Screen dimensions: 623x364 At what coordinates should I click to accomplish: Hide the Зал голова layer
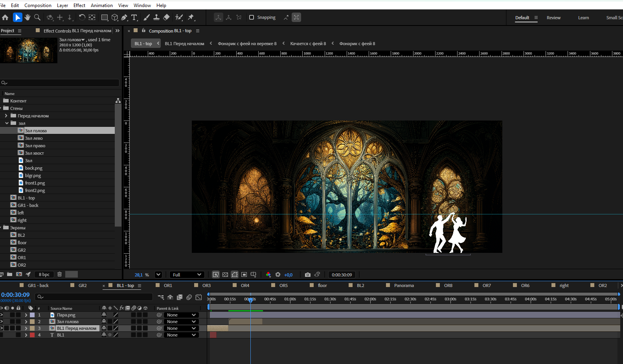pos(1,322)
